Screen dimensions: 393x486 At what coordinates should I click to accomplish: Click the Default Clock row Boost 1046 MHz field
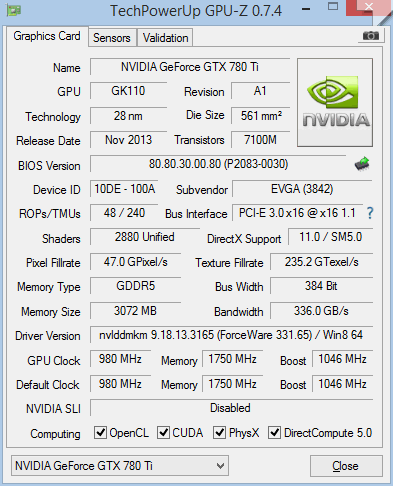pos(342,384)
